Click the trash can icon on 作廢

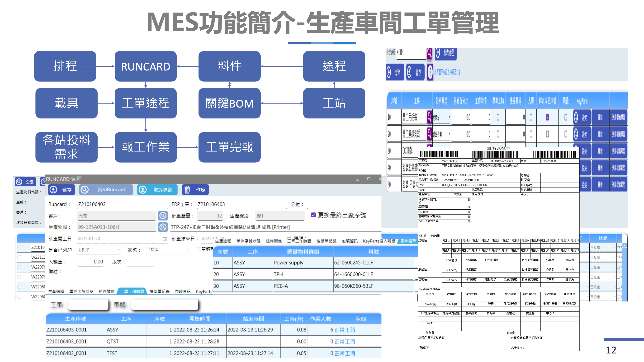tap(187, 190)
